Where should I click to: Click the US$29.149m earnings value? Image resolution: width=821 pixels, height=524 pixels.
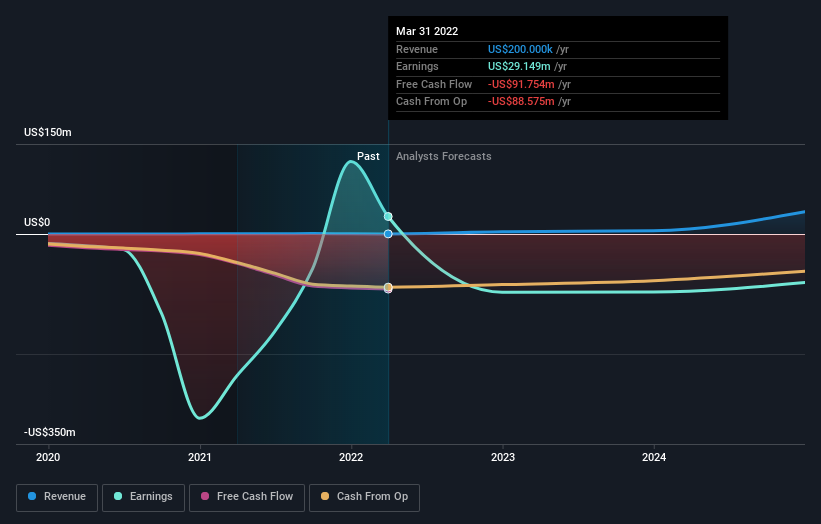point(519,66)
